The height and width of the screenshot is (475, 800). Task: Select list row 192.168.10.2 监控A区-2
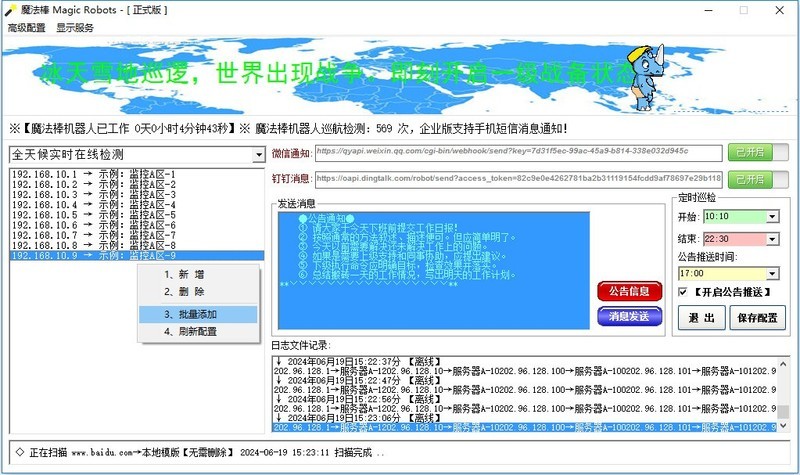[x=137, y=184]
